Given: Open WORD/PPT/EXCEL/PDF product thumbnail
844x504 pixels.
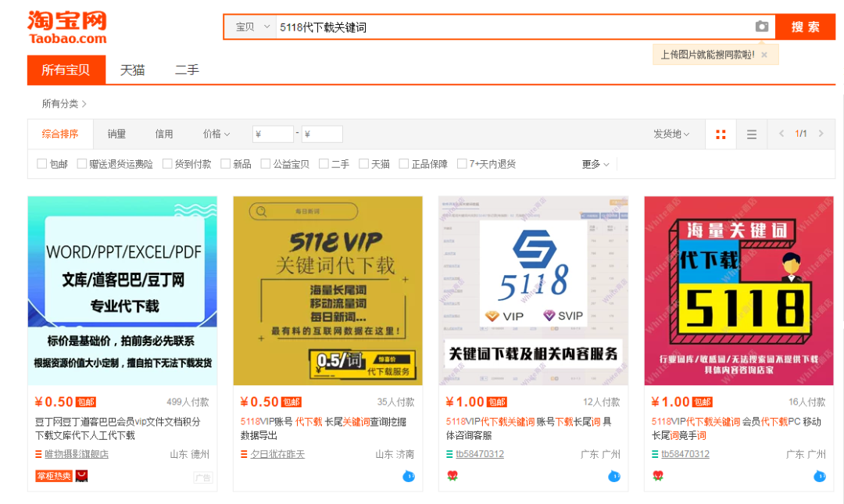Looking at the screenshot, I should coord(122,291).
